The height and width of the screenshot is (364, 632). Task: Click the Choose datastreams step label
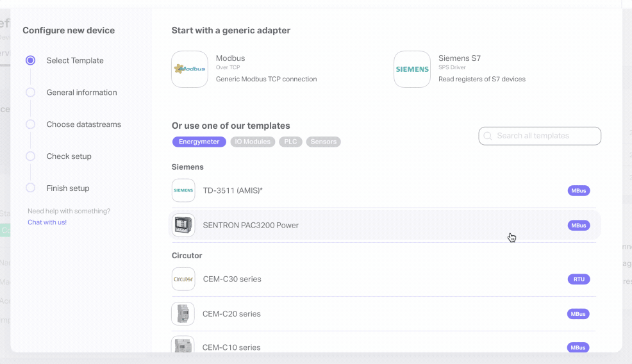(x=84, y=124)
